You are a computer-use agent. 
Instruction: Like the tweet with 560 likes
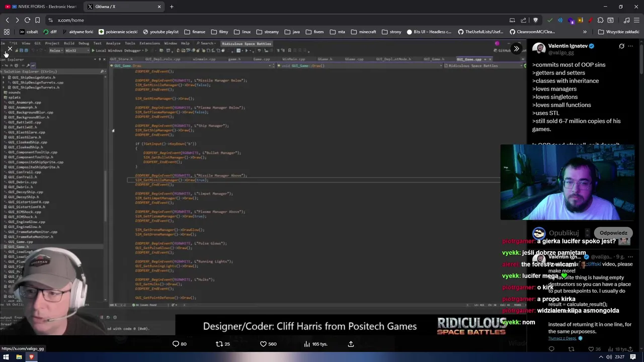pos(268,344)
